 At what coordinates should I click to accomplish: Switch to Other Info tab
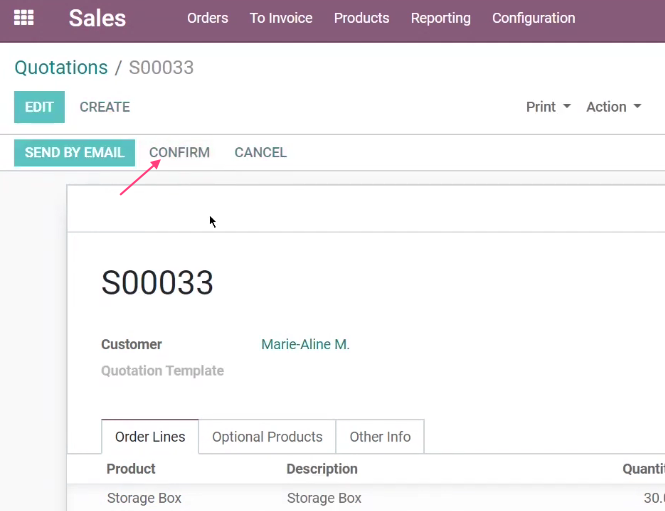[x=380, y=436]
